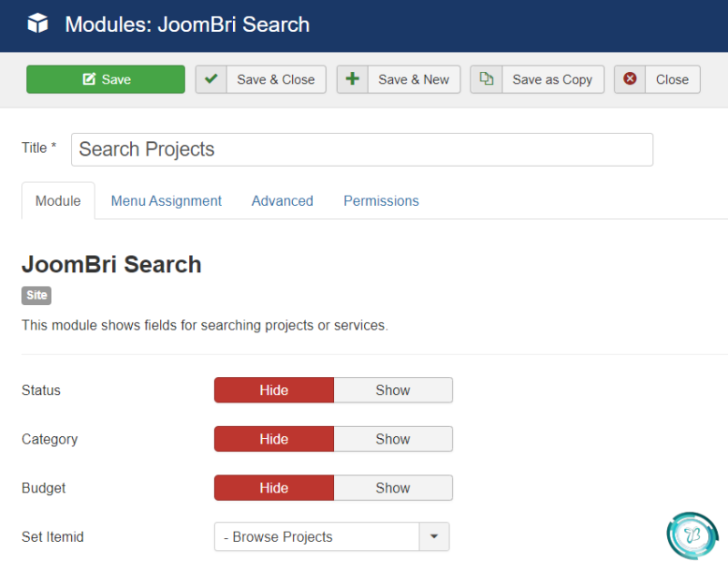
Task: Switch to the Menu Assignment tab
Action: [167, 200]
